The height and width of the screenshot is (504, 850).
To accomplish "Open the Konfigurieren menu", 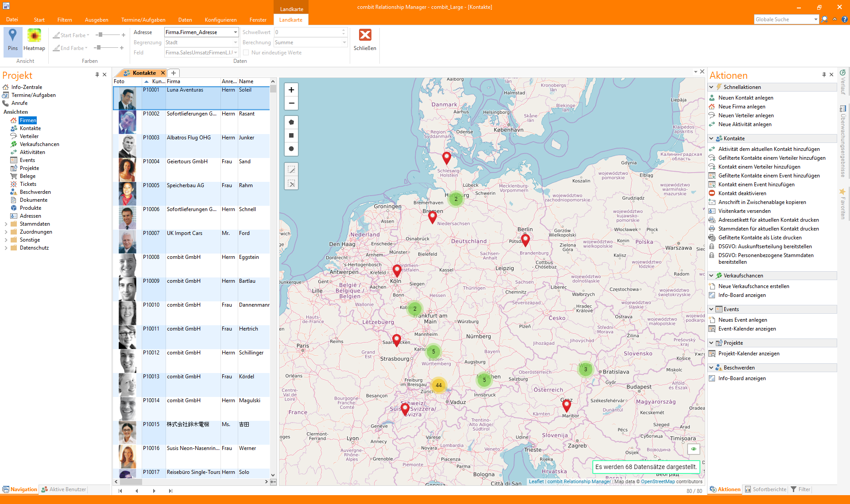I will [x=220, y=20].
